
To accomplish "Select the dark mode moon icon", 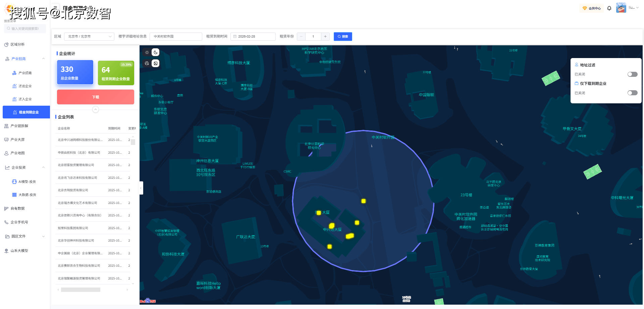I will coord(156,52).
